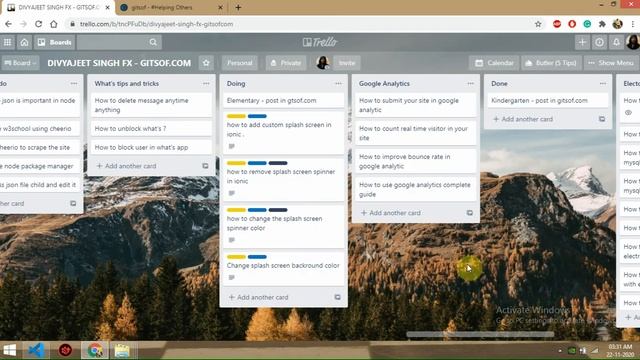This screenshot has width=640, height=360.
Task: Open the Calendar power-up
Action: tap(494, 63)
